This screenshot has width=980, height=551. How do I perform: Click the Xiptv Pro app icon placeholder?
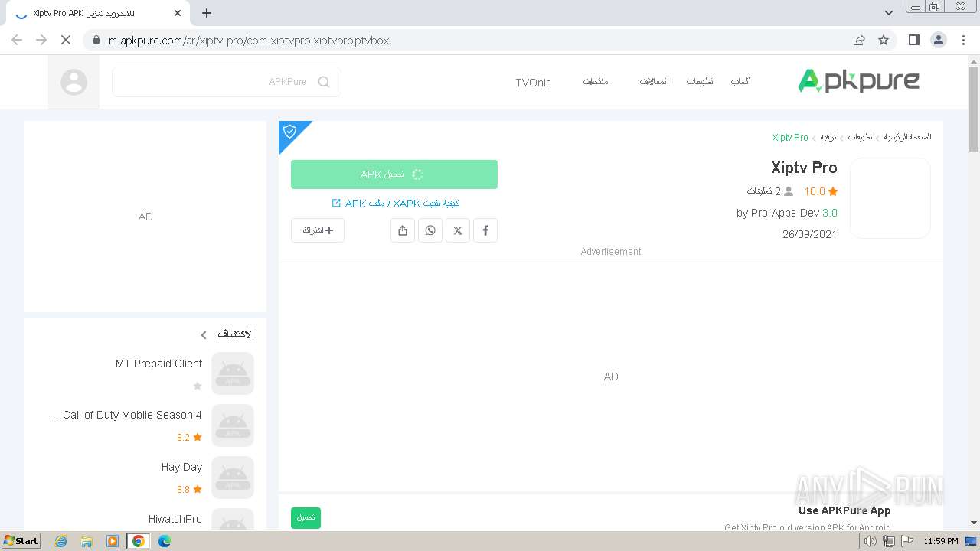(x=890, y=198)
